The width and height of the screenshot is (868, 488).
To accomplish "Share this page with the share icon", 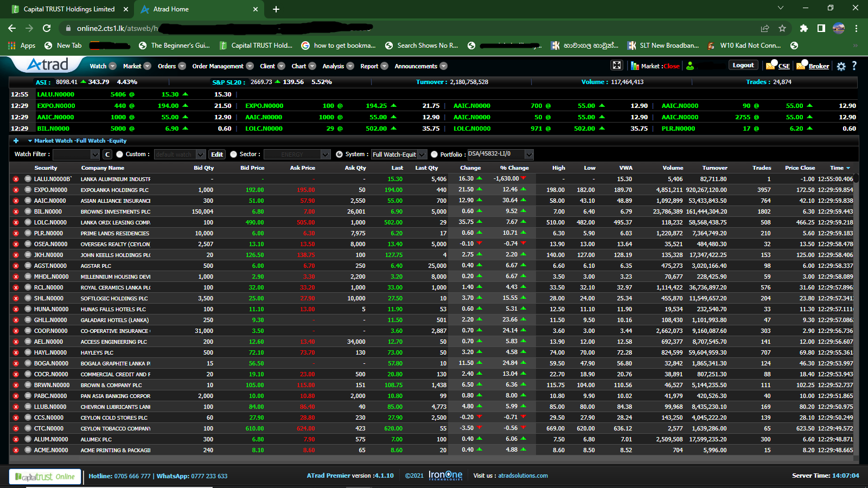I will pos(765,28).
